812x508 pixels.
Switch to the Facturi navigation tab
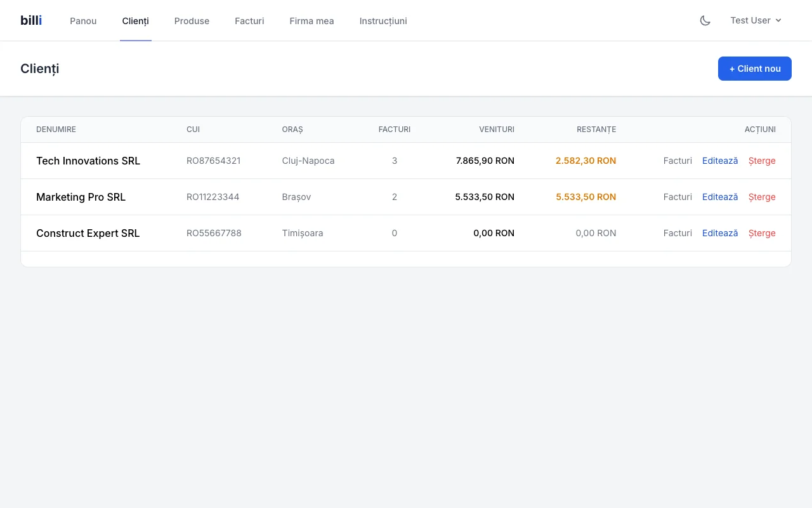point(249,21)
